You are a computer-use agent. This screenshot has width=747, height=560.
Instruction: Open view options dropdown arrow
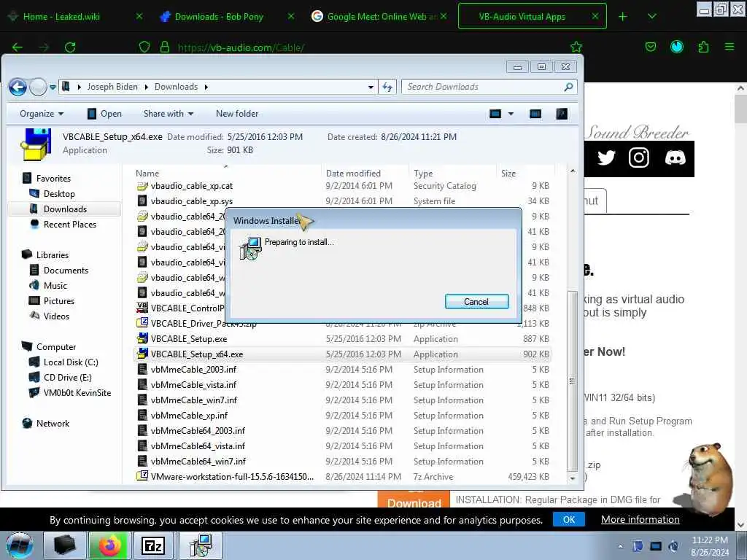coord(511,114)
